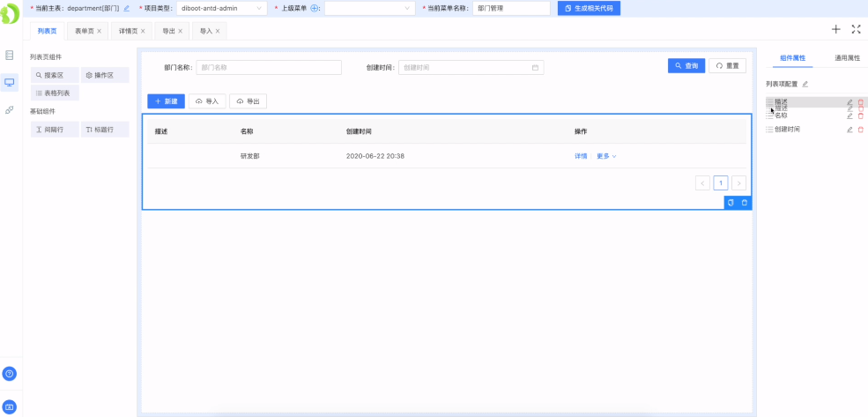Screen dimensions: 868x417
Task: Open the 项目类型 diboot-antd-admin dropdown
Action: tap(222, 8)
